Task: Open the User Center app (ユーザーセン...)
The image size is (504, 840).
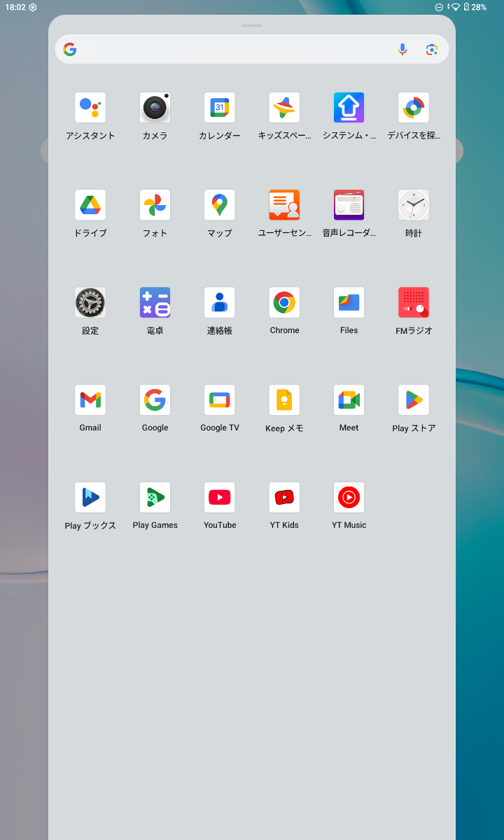Action: [284, 205]
